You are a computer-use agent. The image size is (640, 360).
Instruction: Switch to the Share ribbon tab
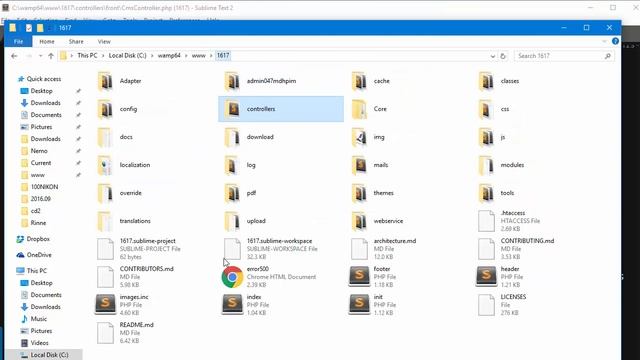pos(76,41)
